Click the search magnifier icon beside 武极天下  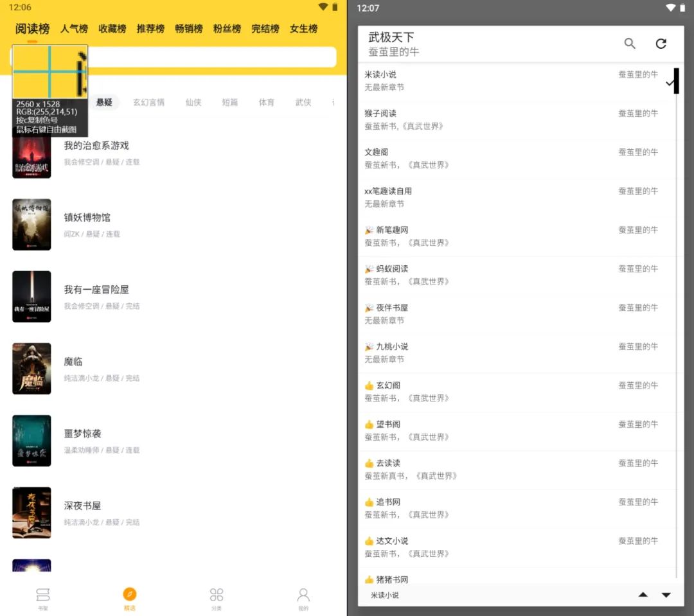630,44
